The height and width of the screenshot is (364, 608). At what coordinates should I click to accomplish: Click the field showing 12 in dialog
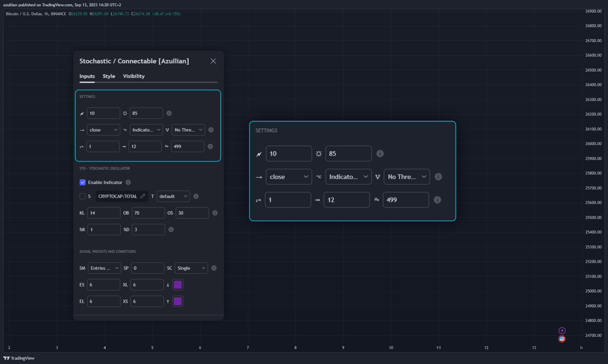click(x=145, y=146)
